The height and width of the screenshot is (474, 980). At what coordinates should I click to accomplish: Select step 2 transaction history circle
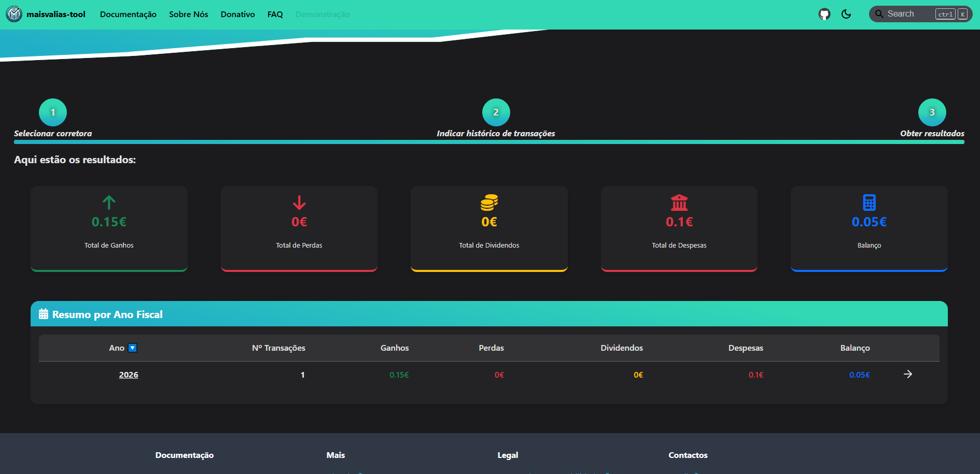[x=496, y=112]
